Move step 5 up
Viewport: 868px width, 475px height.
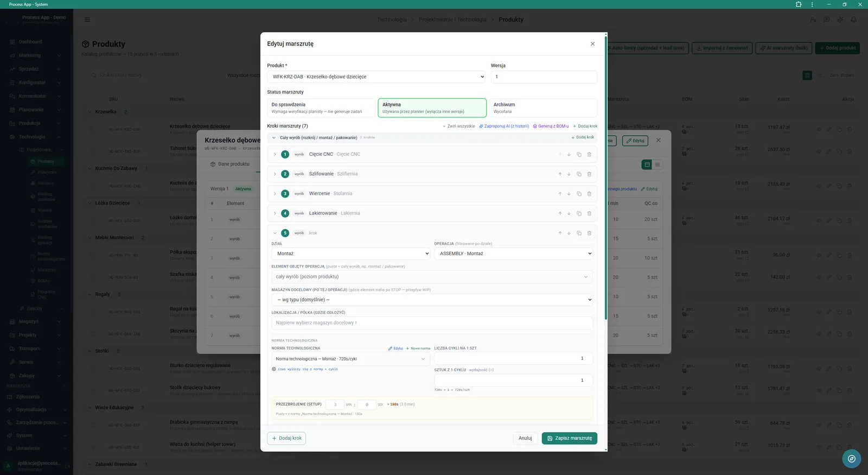tap(560, 233)
